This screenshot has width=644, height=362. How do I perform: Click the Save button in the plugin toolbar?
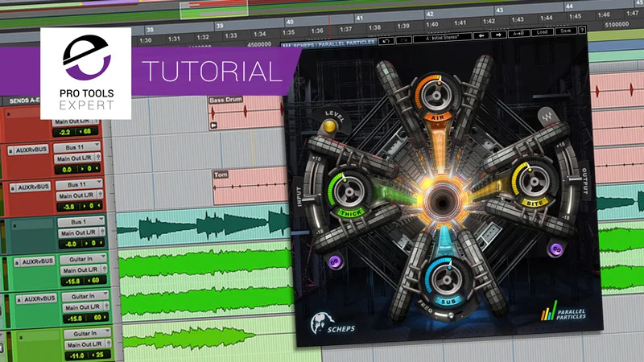[566, 31]
